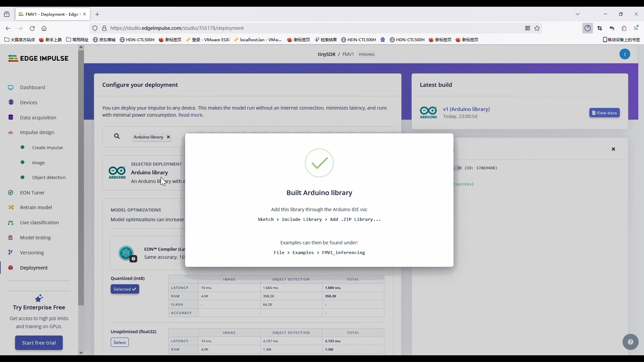Click the search magnifier icon
644x362 pixels.
tap(117, 136)
